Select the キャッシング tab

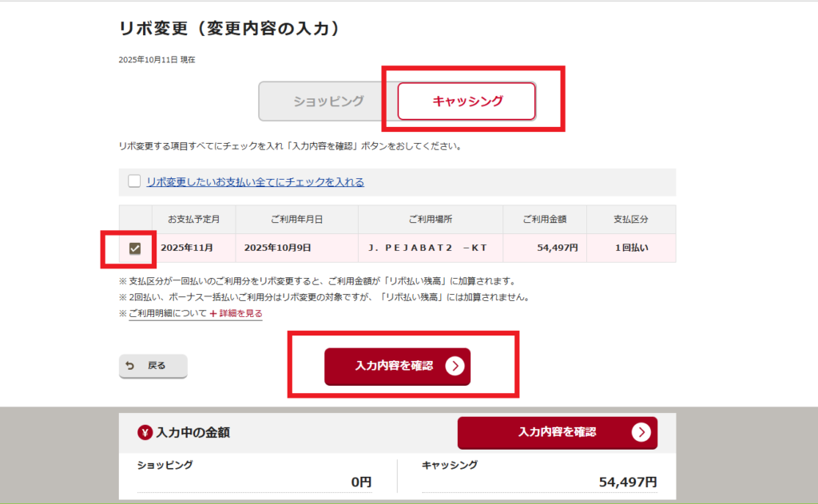click(x=466, y=101)
